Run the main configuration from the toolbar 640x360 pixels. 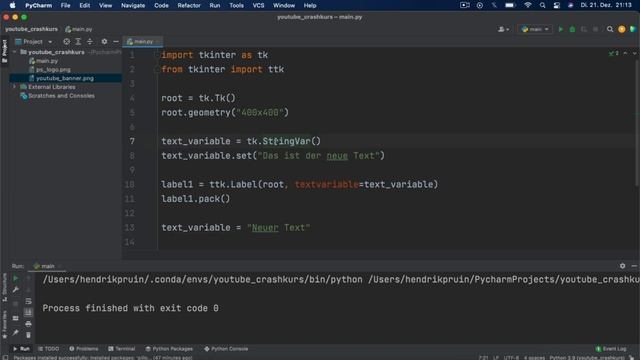[x=560, y=29]
